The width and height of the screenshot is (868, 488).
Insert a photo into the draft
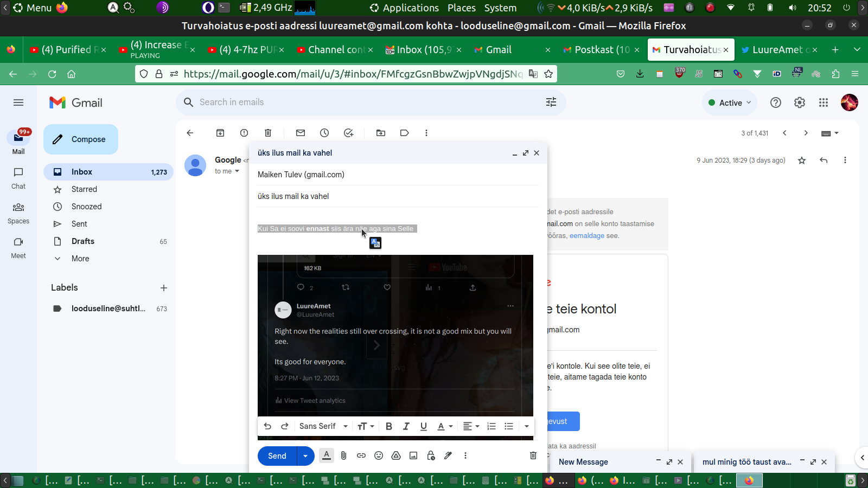click(x=413, y=455)
